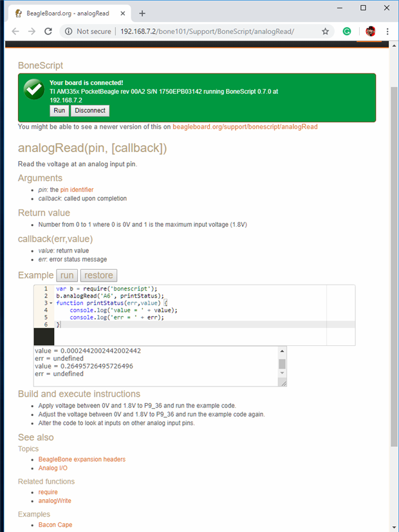Image resolution: width=399 pixels, height=532 pixels.
Task: Bookmark this page with the star icon
Action: (x=325, y=32)
